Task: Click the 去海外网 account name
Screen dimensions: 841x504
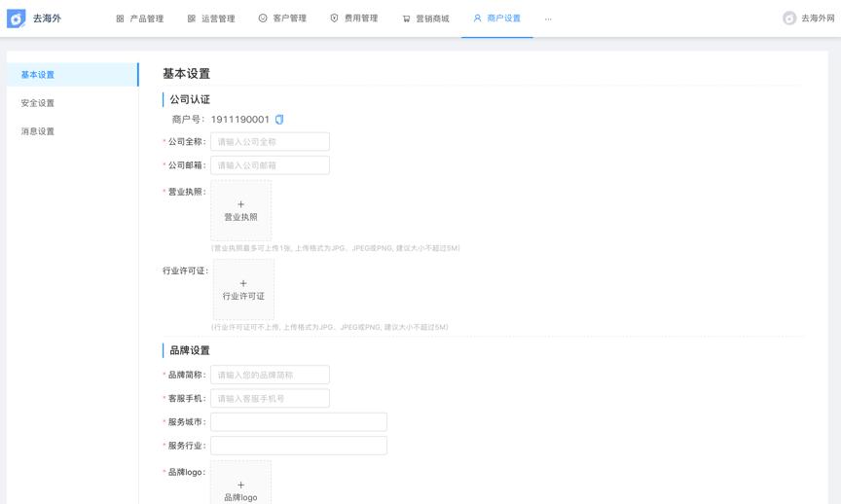Action: click(818, 18)
